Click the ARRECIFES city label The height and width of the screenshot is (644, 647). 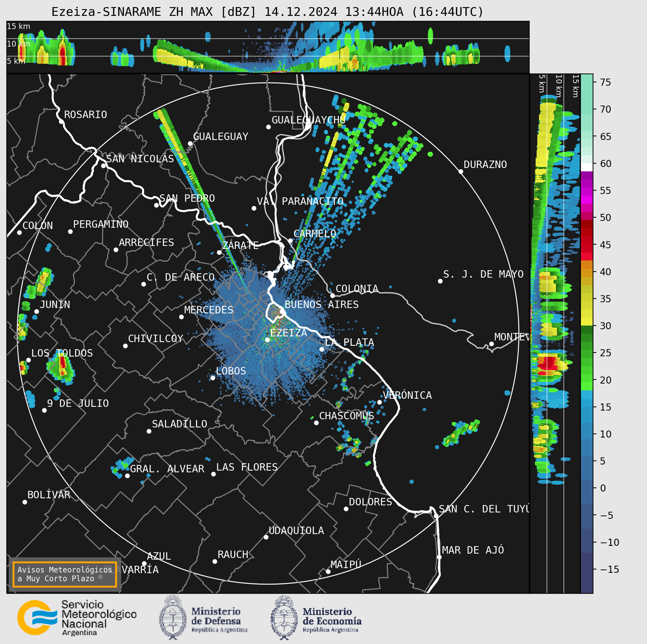[x=146, y=243]
